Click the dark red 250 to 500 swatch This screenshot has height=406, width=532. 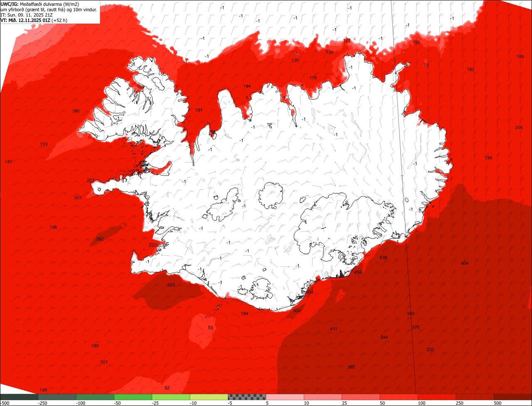pos(475,397)
